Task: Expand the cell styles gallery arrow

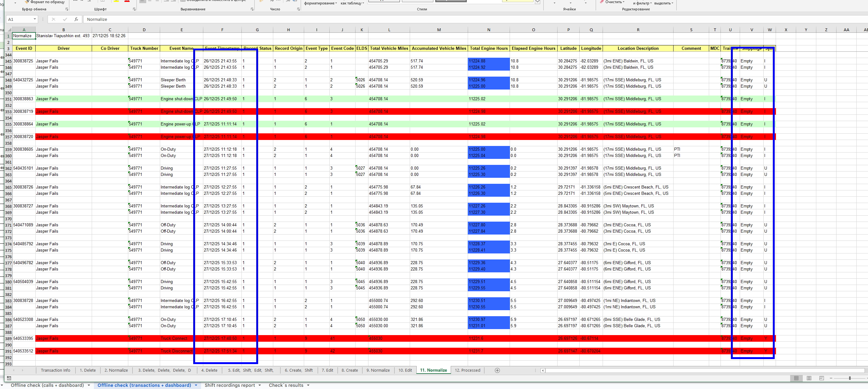Action: click(537, 2)
